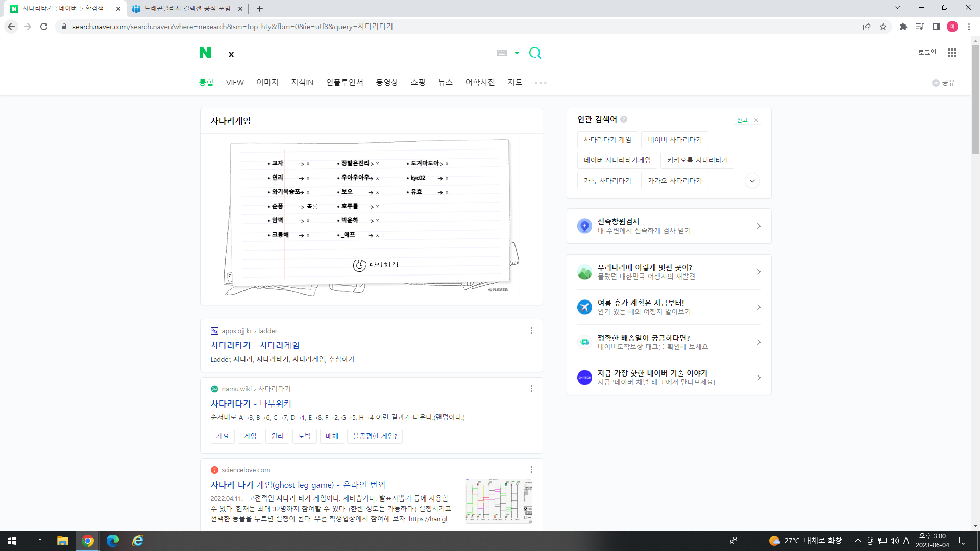Image resolution: width=980 pixels, height=551 pixels.
Task: Click the help icon beside 연관 검색어
Action: click(x=624, y=119)
